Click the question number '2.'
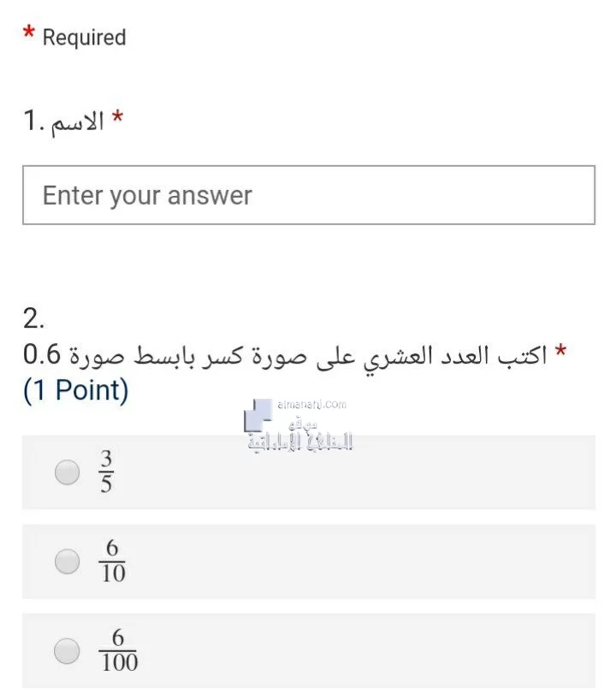 tap(33, 318)
